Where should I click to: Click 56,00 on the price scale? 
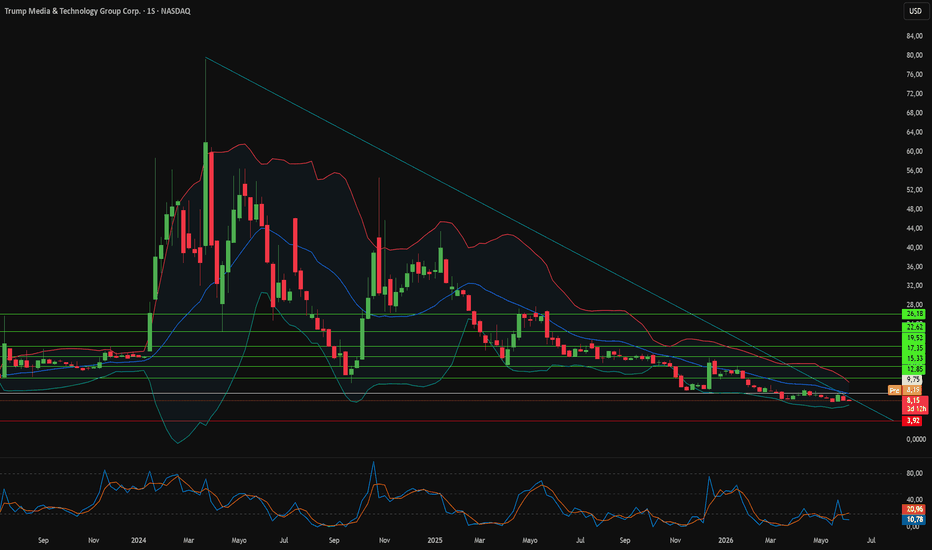coord(914,171)
